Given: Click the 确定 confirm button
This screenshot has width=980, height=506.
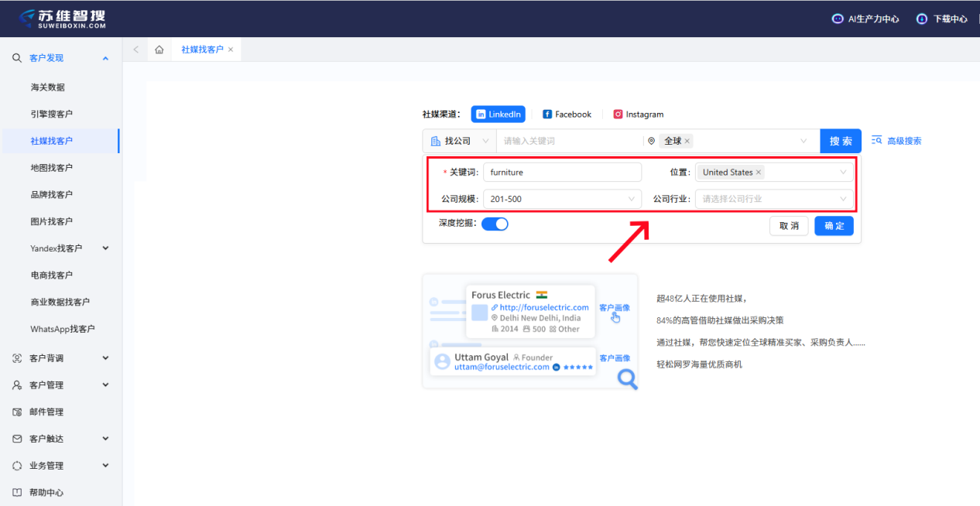Looking at the screenshot, I should (x=834, y=226).
